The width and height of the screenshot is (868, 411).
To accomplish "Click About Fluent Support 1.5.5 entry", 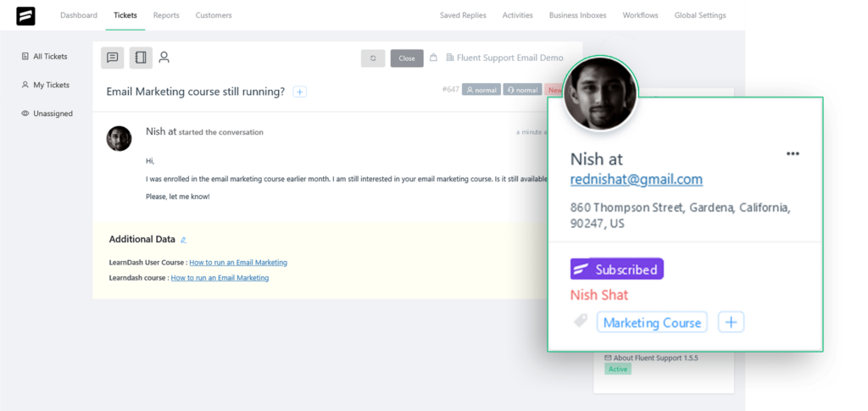I will (x=651, y=358).
